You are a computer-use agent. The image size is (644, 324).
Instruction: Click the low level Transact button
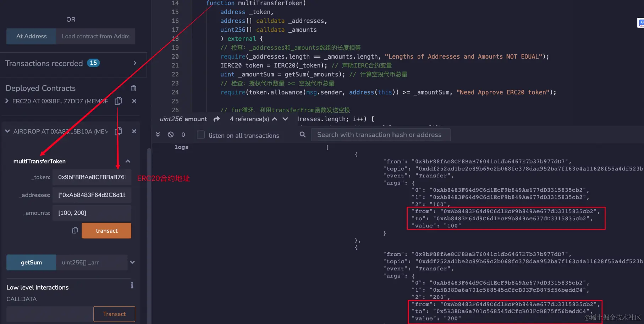pos(114,314)
